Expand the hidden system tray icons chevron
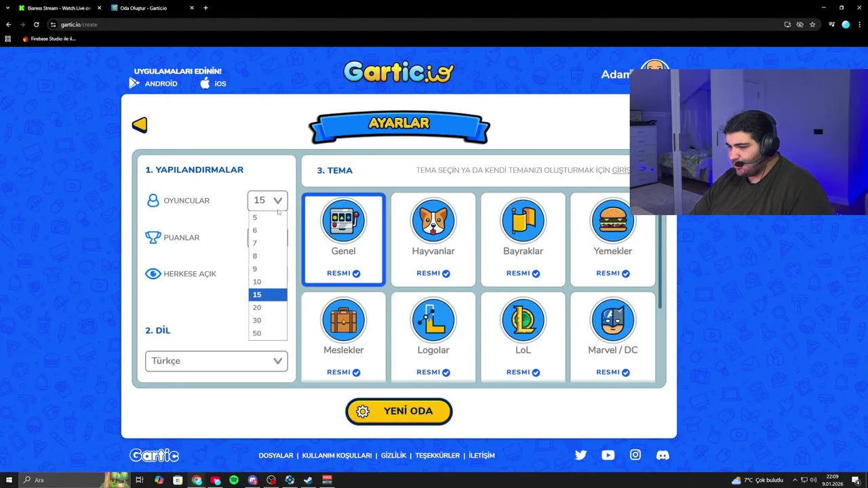Screen dimensions: 868x488 point(795,480)
